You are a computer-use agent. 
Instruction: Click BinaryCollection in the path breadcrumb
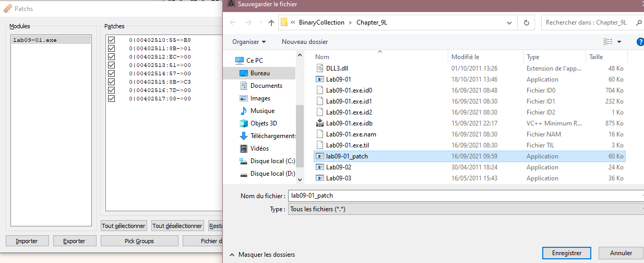tap(321, 22)
